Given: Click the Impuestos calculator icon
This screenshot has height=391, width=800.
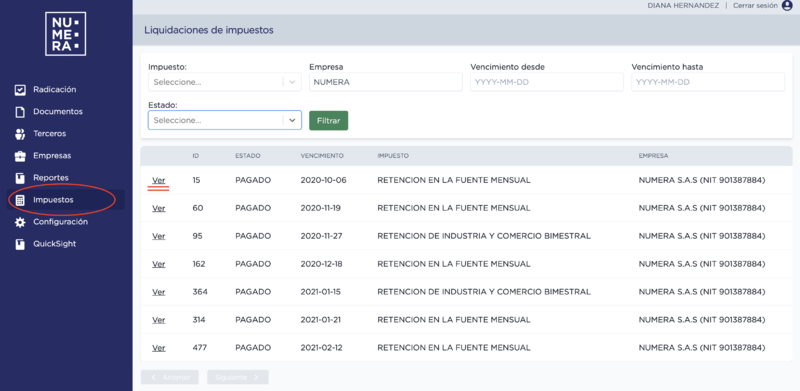Looking at the screenshot, I should (20, 200).
